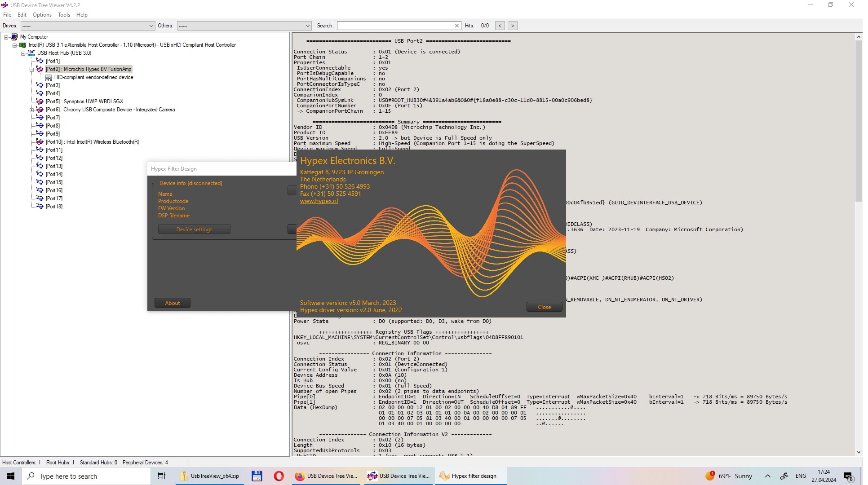This screenshot has width=868, height=485.
Task: Expand the Port6 Chicony Composite Device node
Action: point(31,110)
